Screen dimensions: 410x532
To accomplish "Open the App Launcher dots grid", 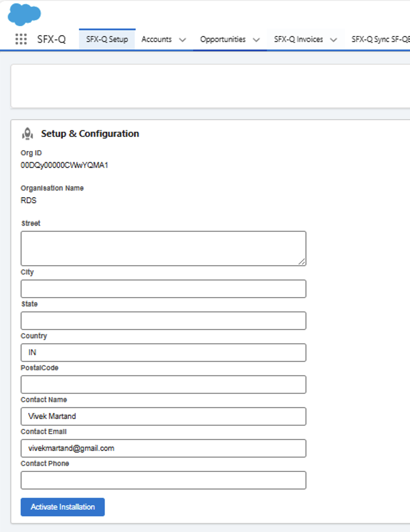I will click(21, 39).
